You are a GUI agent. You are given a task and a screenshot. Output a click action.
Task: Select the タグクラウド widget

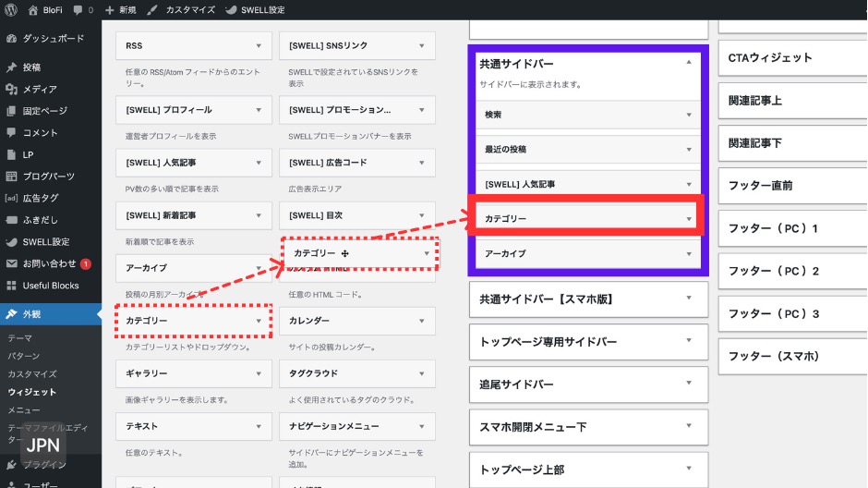(357, 373)
